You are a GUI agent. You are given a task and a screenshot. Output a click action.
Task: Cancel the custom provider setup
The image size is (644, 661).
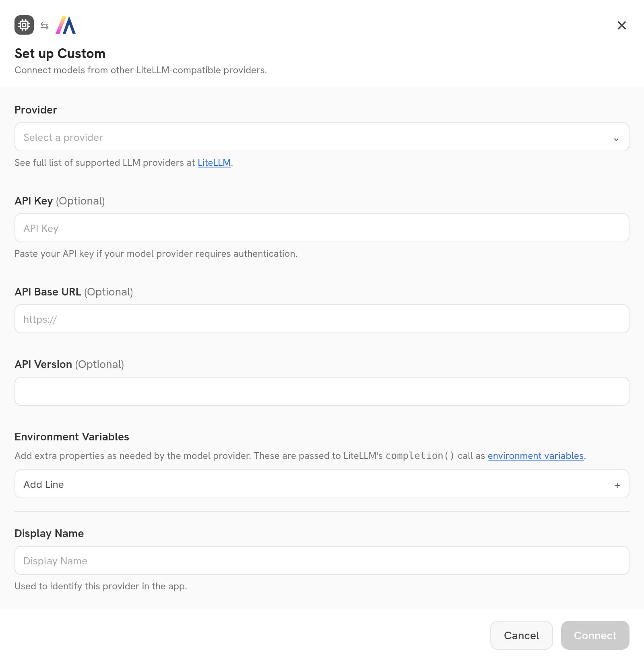coord(521,635)
